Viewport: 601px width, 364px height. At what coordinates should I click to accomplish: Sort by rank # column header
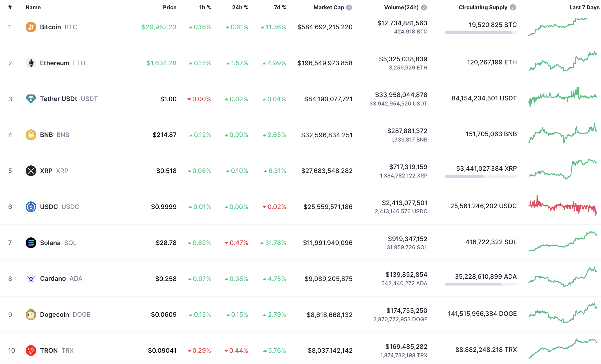pos(10,8)
